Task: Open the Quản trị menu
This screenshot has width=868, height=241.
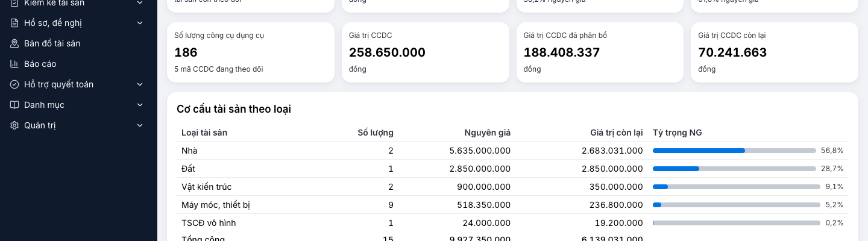Action: coord(78,125)
